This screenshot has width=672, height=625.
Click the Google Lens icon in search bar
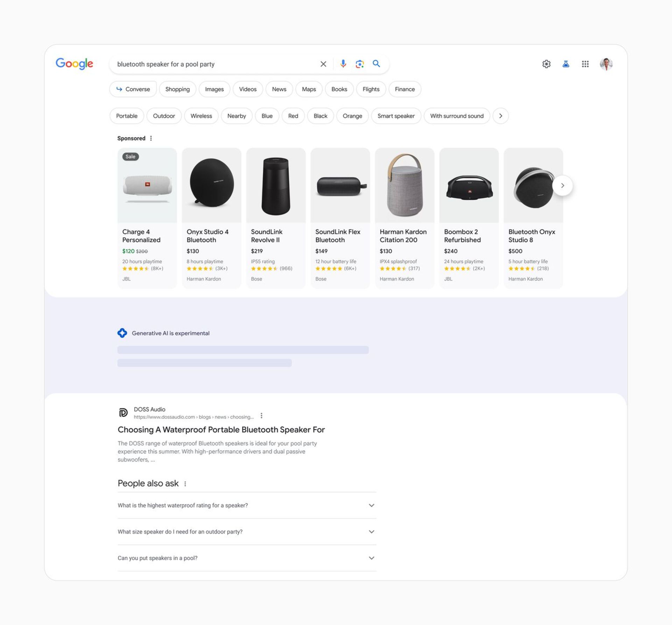coord(359,63)
